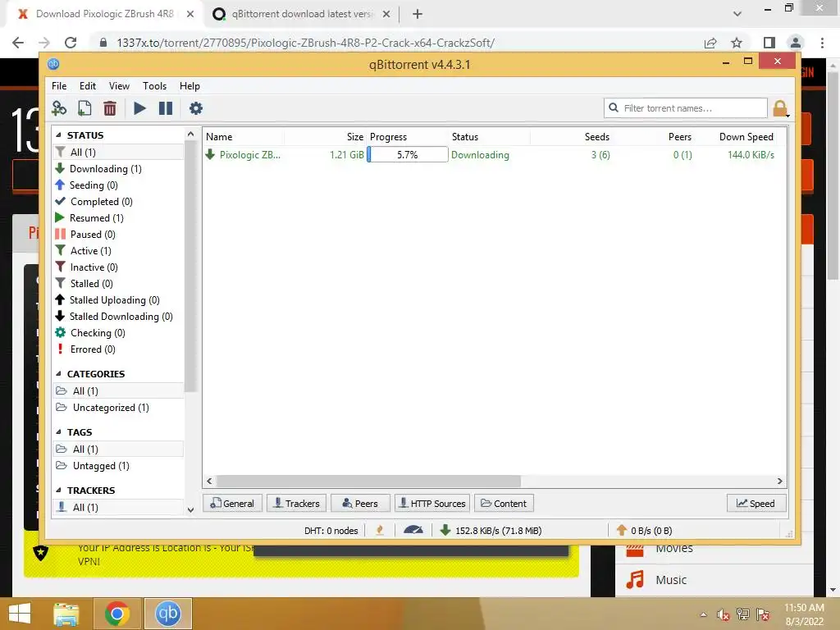The width and height of the screenshot is (840, 630).
Task: Filter by Completed (0) status
Action: pyautogui.click(x=94, y=202)
